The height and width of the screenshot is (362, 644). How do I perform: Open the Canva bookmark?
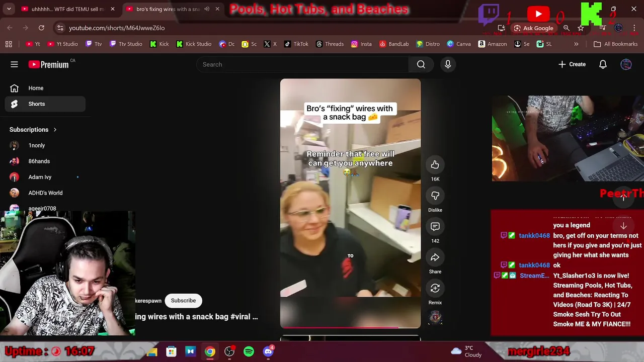[x=458, y=44]
